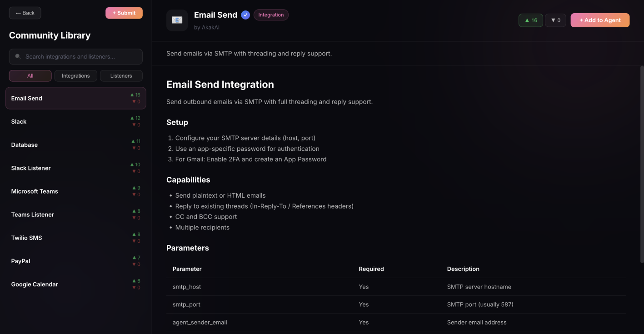The image size is (644, 334).
Task: Go back using the Back button
Action: (x=25, y=13)
